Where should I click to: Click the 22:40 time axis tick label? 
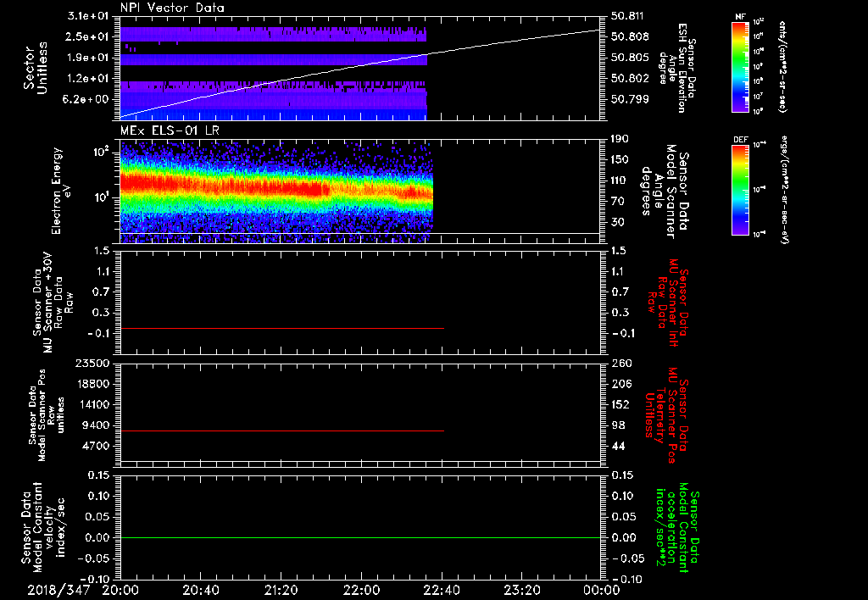coord(442,590)
